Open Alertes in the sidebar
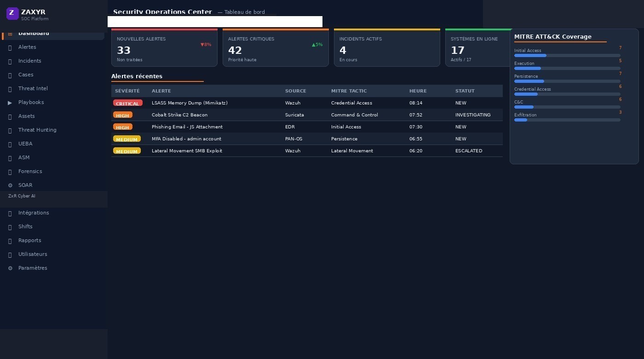Viewport: 644px width, 359px height. click(x=27, y=47)
